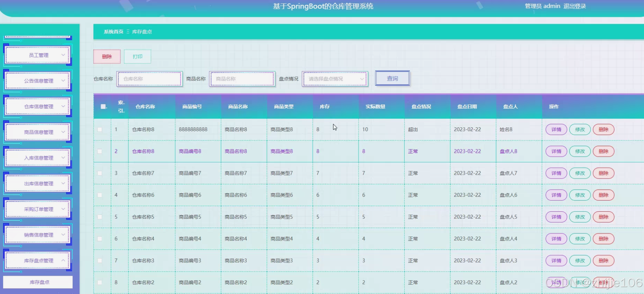Click the 查询 search button

[392, 78]
